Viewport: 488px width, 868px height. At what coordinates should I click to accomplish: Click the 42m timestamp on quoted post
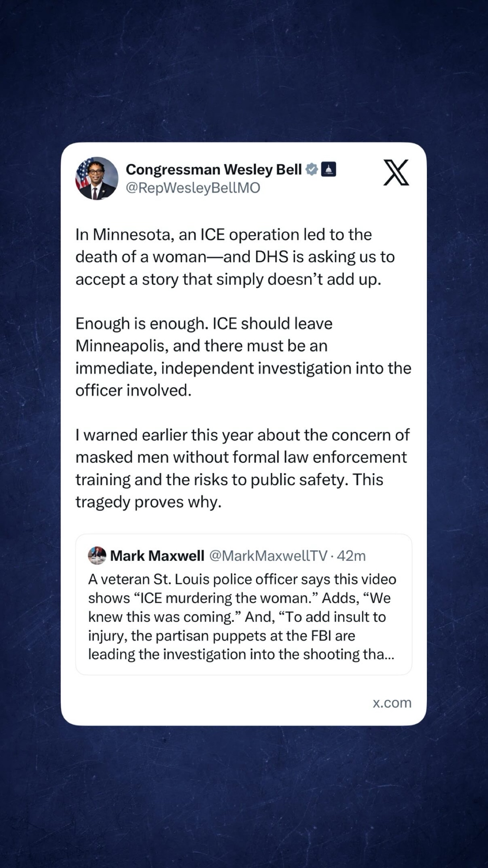351,556
